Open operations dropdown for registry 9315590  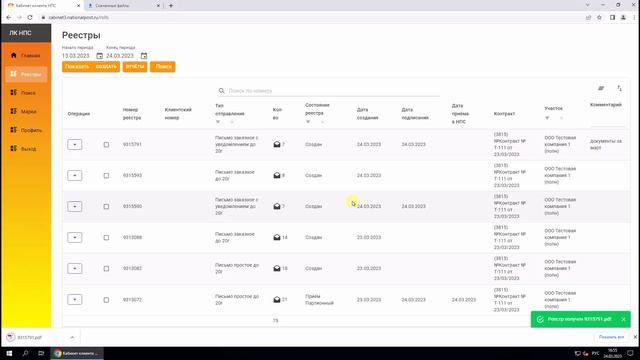[75, 207]
